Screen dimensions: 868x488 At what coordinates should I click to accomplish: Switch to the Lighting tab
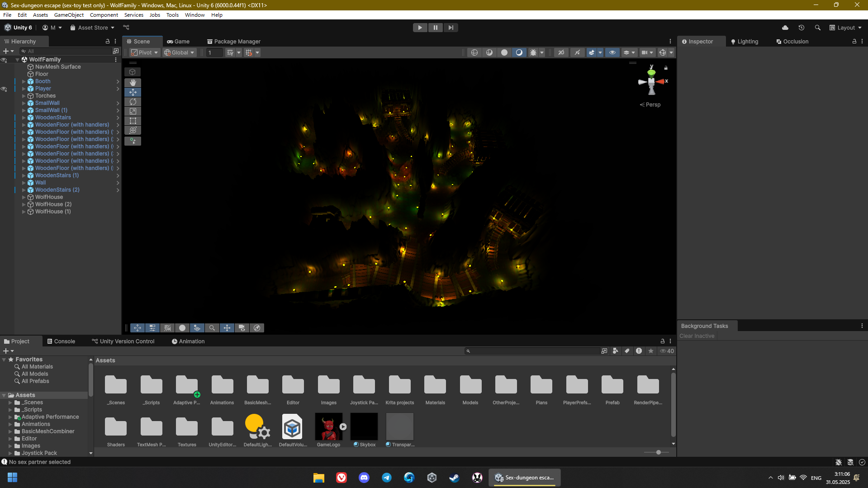point(745,41)
